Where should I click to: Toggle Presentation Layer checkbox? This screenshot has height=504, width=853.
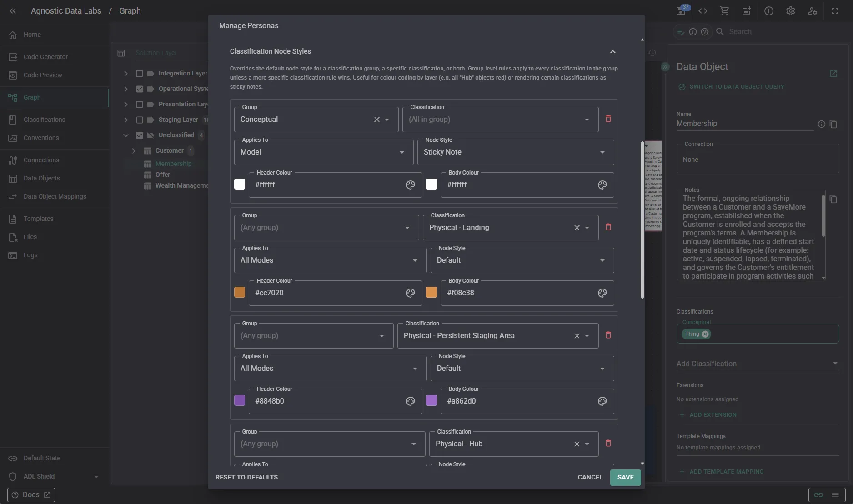pos(140,105)
